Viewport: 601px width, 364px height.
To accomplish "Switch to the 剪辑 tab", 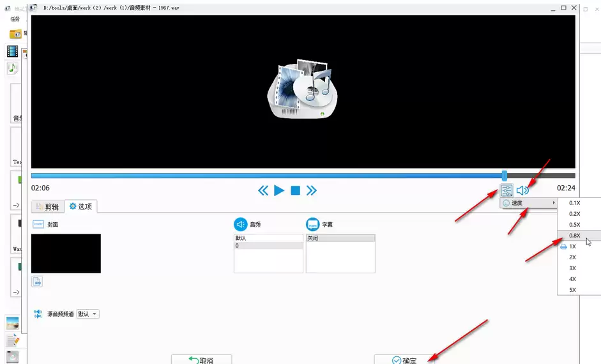I will [47, 207].
